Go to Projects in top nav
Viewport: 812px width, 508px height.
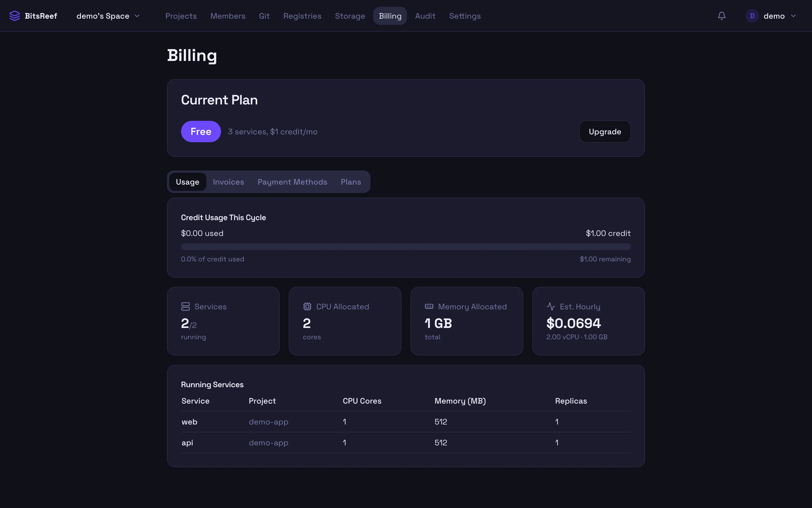pyautogui.click(x=181, y=16)
